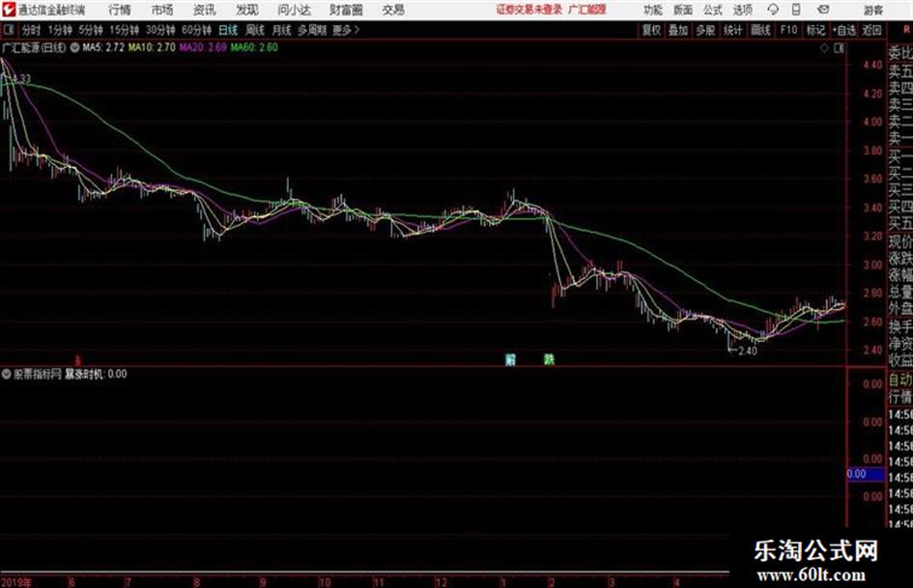
Task: Click the 游客 user account label
Action: click(x=872, y=10)
